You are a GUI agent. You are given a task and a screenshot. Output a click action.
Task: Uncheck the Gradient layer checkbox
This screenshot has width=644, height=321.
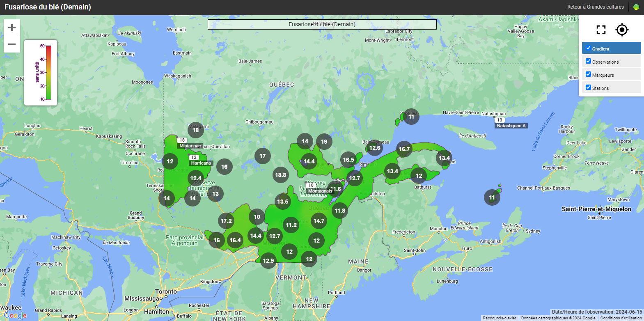(x=588, y=48)
